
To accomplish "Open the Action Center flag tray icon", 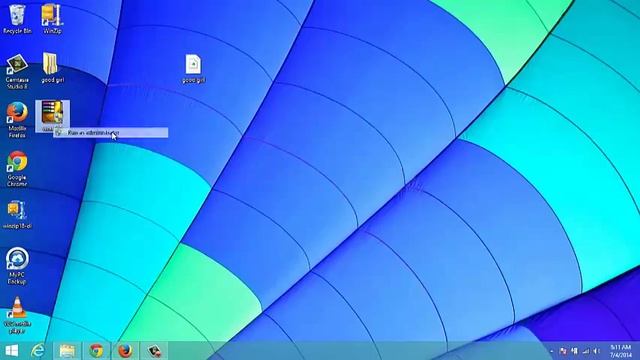I will 563,351.
